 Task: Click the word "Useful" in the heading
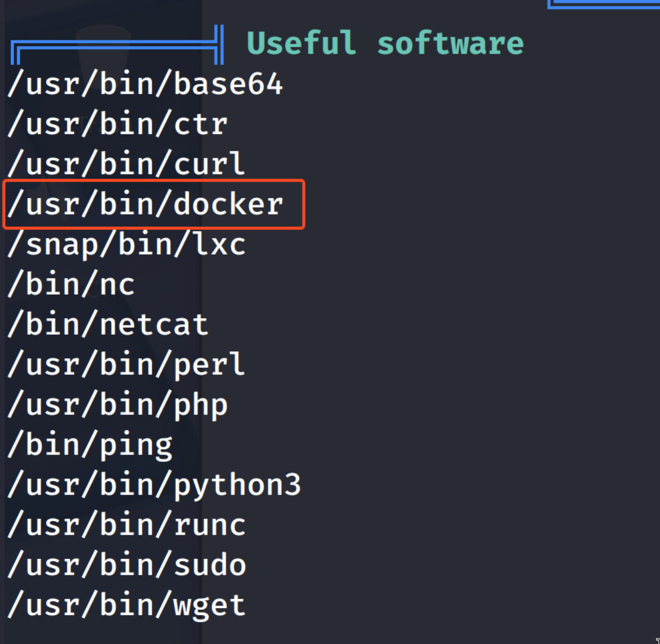click(301, 43)
